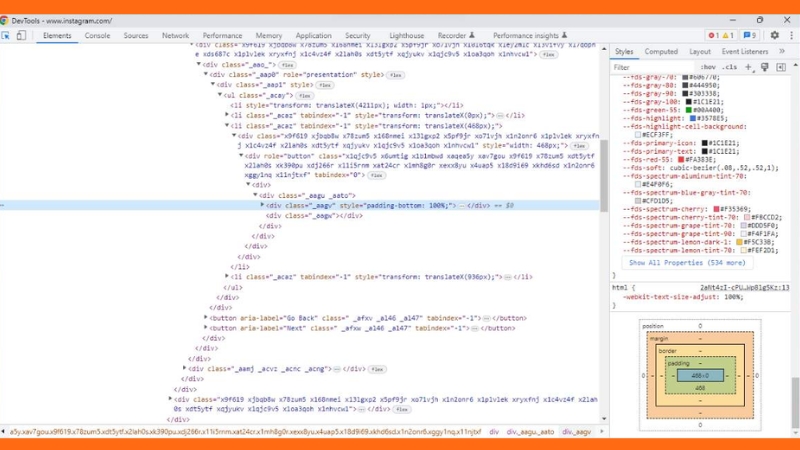The width and height of the screenshot is (800, 450).
Task: Open the Layout tab in sidebar
Action: (699, 52)
